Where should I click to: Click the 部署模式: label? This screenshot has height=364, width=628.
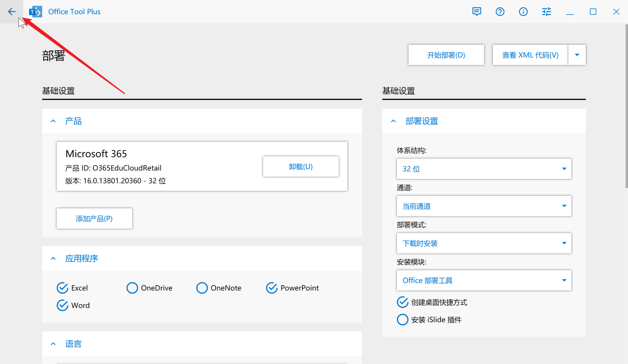pyautogui.click(x=411, y=225)
